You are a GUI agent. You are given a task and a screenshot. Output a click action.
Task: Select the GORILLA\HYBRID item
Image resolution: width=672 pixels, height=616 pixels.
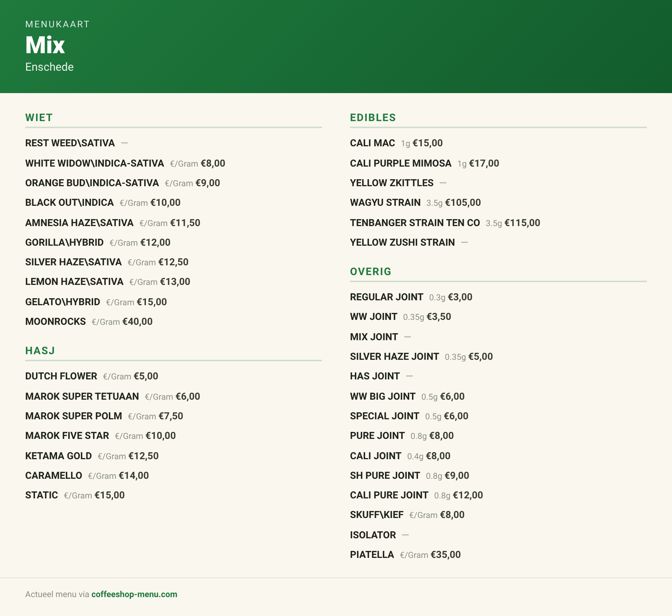(x=64, y=243)
